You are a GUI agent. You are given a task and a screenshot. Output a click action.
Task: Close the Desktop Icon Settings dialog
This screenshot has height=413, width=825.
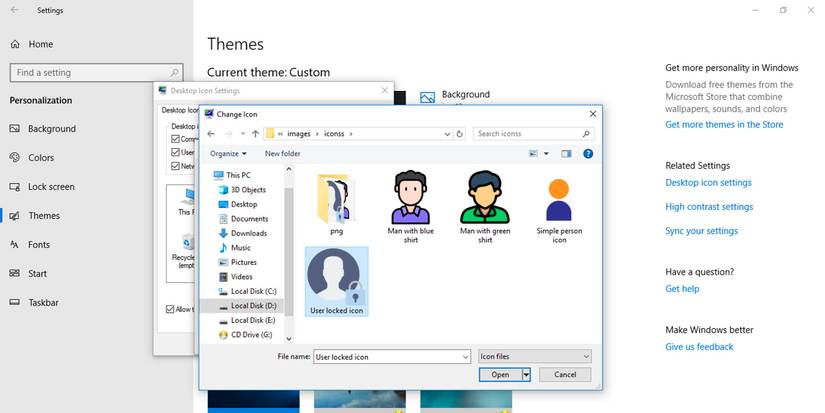385,90
